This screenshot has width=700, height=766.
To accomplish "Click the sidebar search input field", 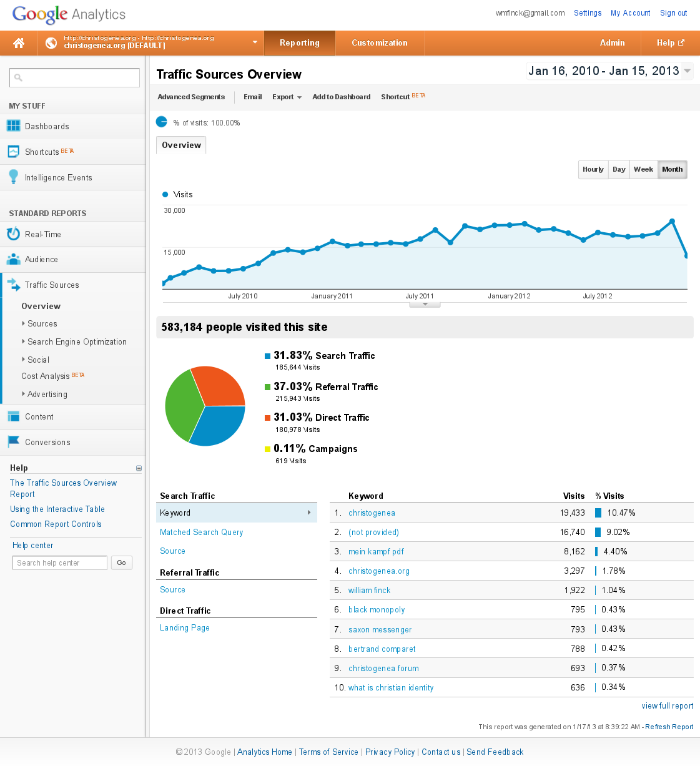I will pyautogui.click(x=74, y=78).
